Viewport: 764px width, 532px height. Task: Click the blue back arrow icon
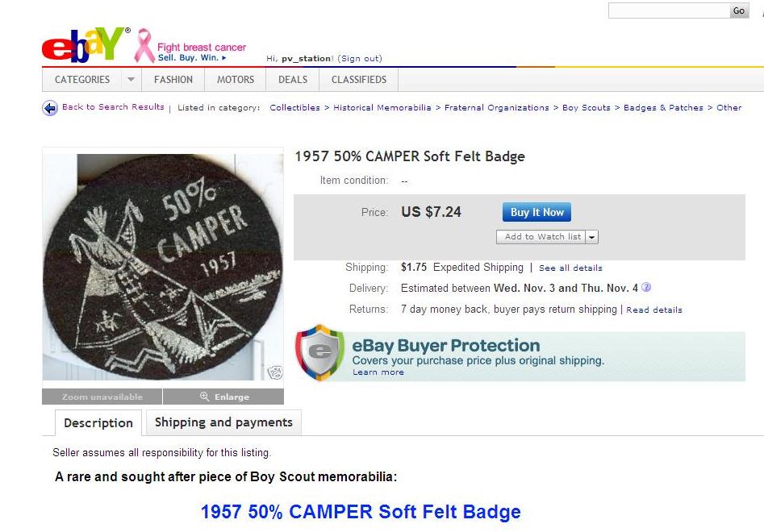tap(50, 108)
